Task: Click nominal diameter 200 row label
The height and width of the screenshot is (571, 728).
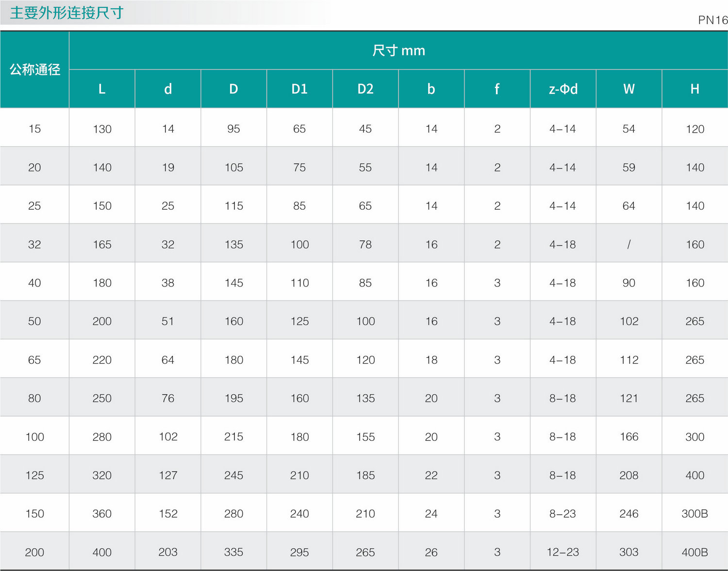Action: pyautogui.click(x=34, y=552)
